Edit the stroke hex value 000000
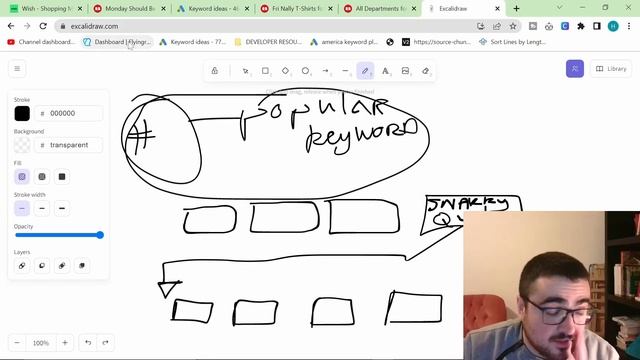This screenshot has height=360, width=640. [x=69, y=113]
